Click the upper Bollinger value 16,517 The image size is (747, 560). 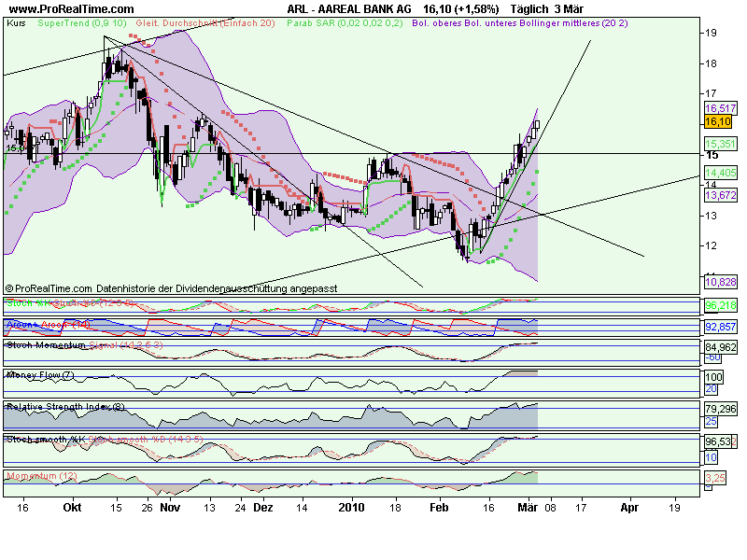tap(720, 108)
